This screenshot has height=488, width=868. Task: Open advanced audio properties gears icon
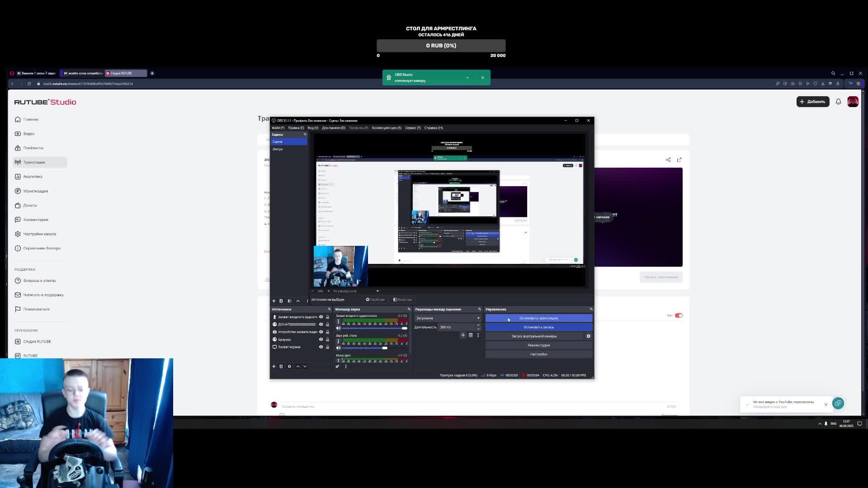(337, 366)
